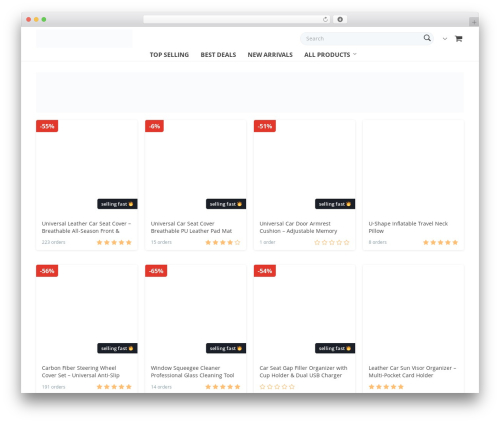The image size is (500, 423).
Task: Open Universal Car Door Armrest Cushion product
Action: pos(298,227)
